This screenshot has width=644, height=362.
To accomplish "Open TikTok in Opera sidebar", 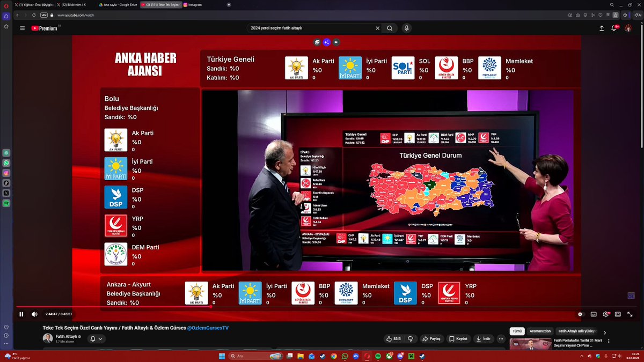I will coord(6,183).
